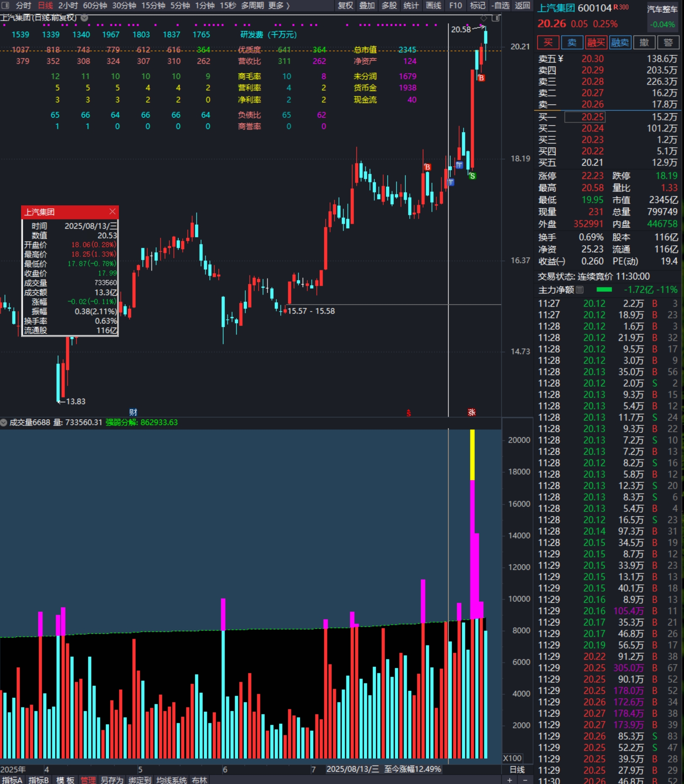Click the red B marker near 18.19

coord(428,167)
